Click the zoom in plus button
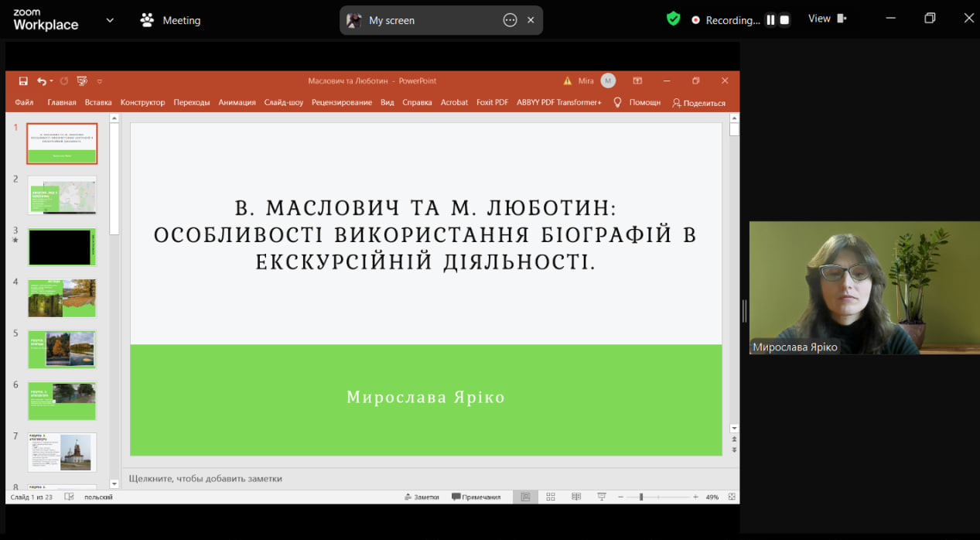This screenshot has height=540, width=980. [695, 497]
